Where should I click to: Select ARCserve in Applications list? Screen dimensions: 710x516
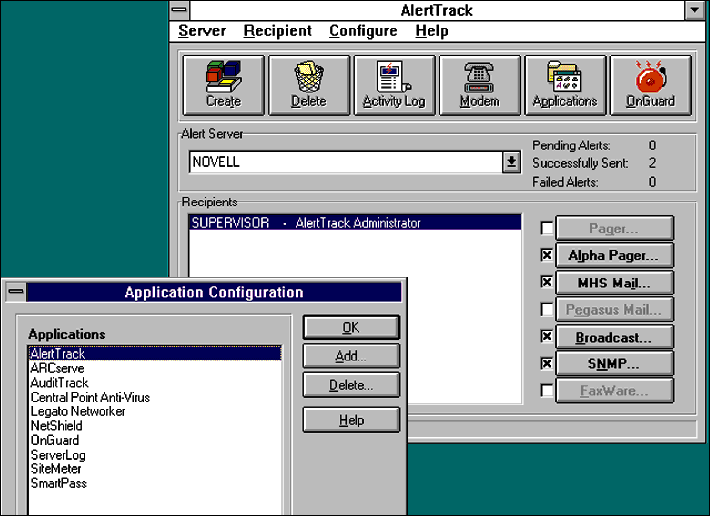[155, 368]
